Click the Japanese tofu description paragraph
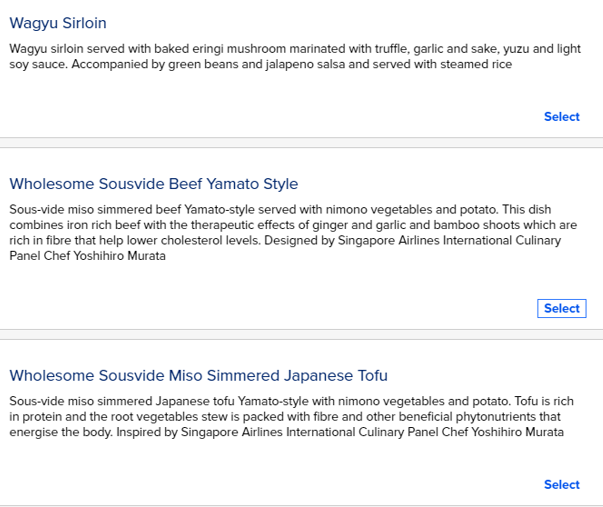The height and width of the screenshot is (507, 603). (x=290, y=417)
